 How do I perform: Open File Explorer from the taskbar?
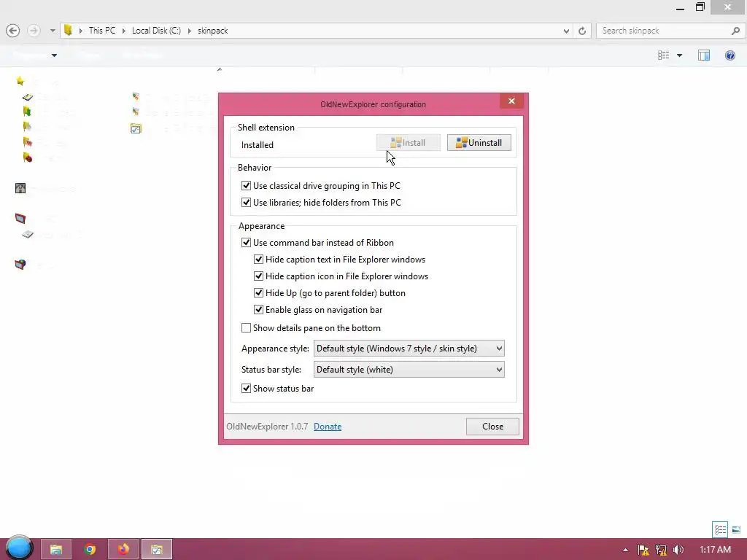point(56,550)
